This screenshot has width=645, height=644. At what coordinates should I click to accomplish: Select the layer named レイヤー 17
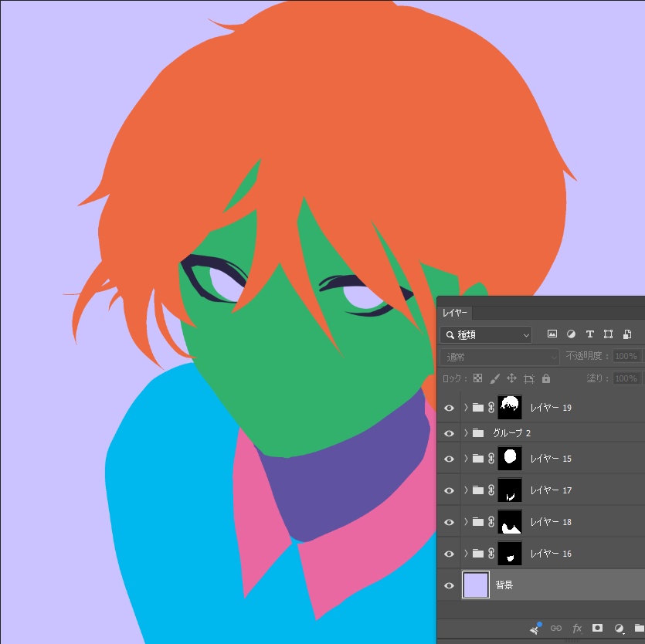click(x=551, y=490)
